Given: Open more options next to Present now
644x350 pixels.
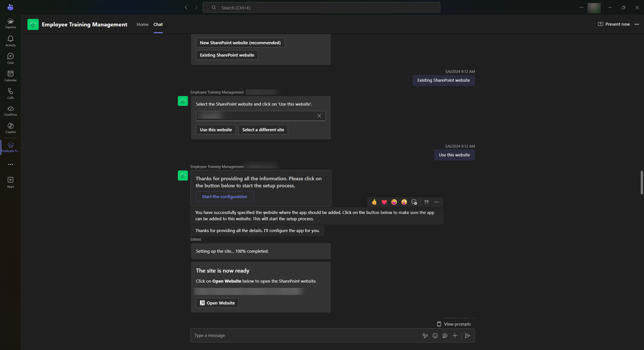Looking at the screenshot, I should [x=637, y=24].
